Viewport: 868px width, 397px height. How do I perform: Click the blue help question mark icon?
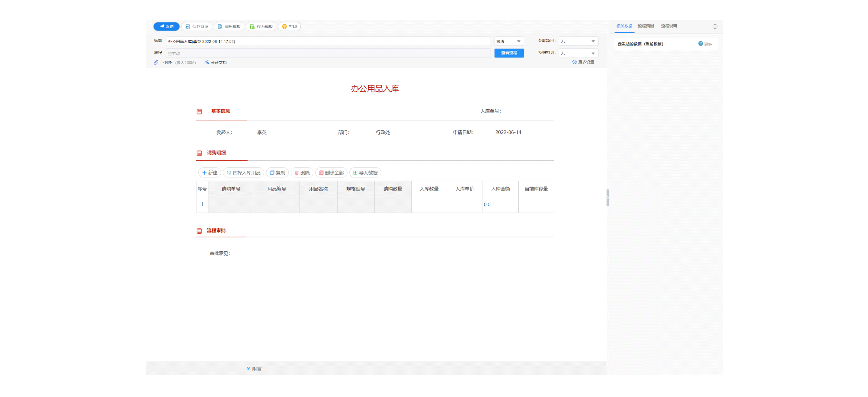pos(700,43)
